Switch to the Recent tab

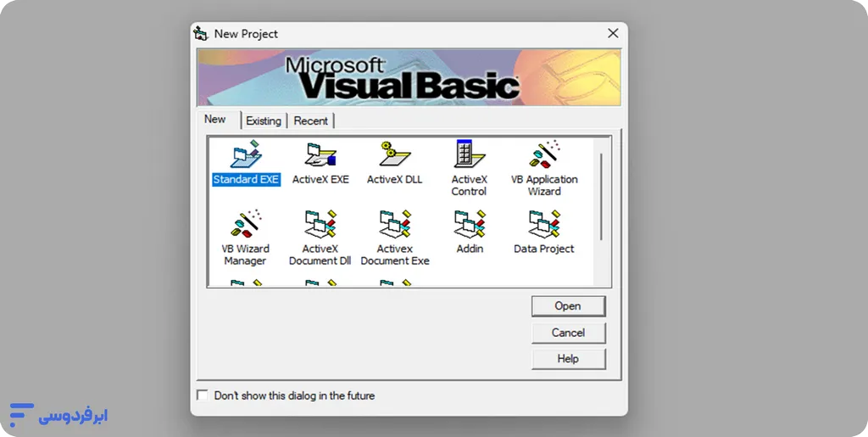[310, 120]
